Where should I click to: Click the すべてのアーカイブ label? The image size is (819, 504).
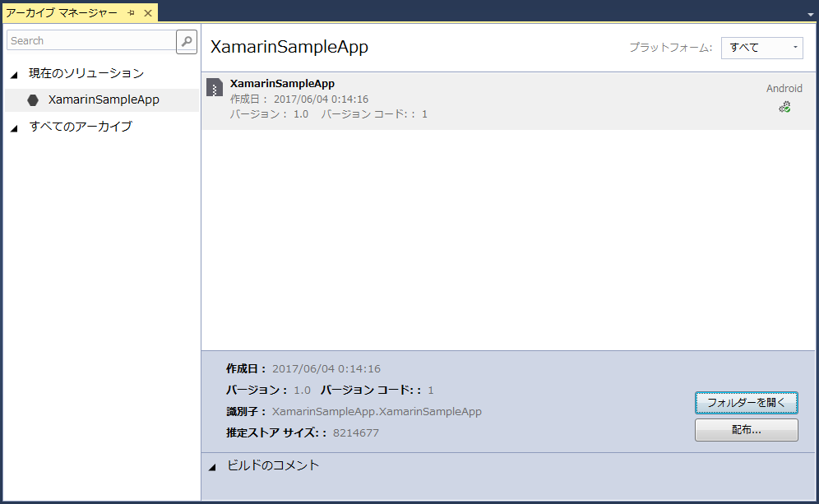(81, 127)
